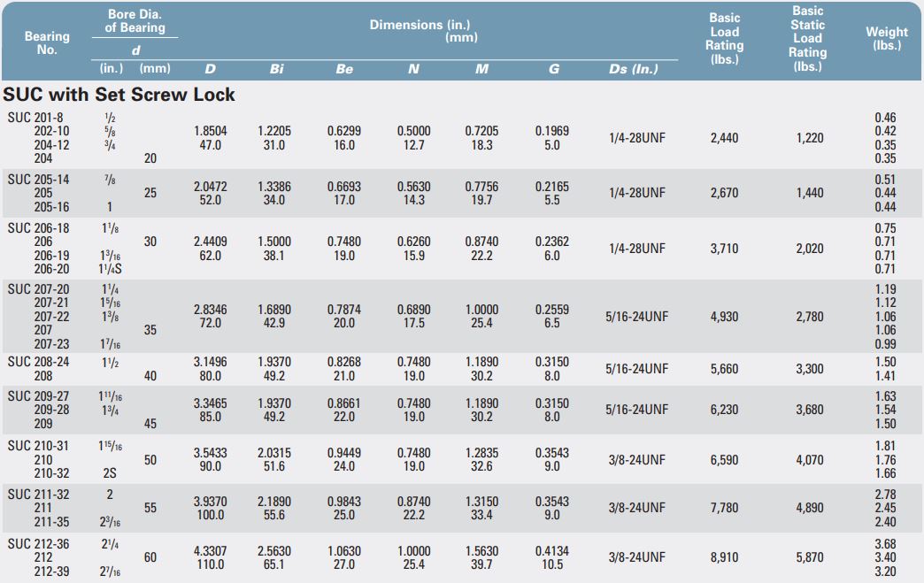Select the 'Bearing No.' column header

47,42
